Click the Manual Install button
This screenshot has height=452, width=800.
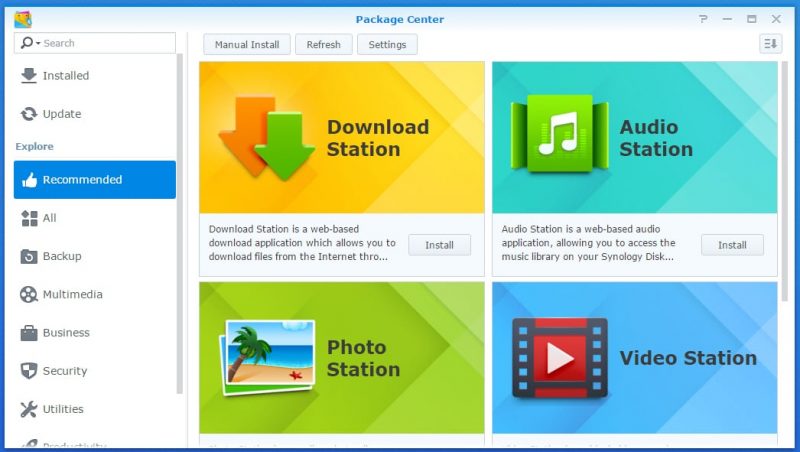coord(247,44)
